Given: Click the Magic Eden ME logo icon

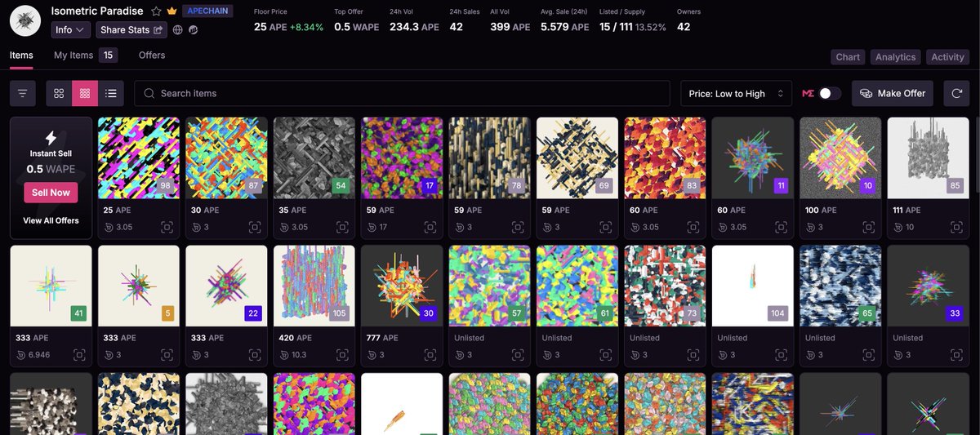Looking at the screenshot, I should tap(808, 94).
